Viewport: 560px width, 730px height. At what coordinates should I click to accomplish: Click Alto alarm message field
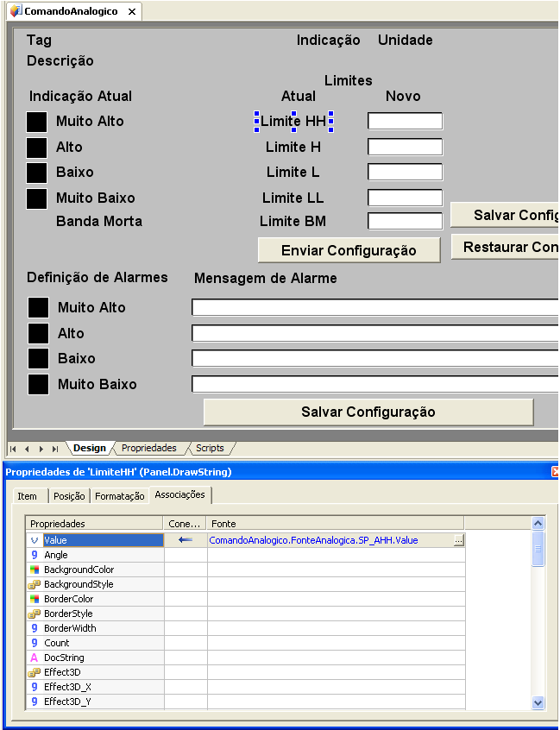click(375, 333)
